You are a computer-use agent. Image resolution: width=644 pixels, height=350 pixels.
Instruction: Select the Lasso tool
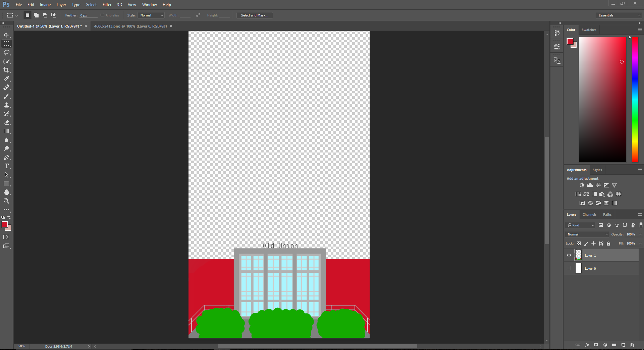[x=6, y=52]
